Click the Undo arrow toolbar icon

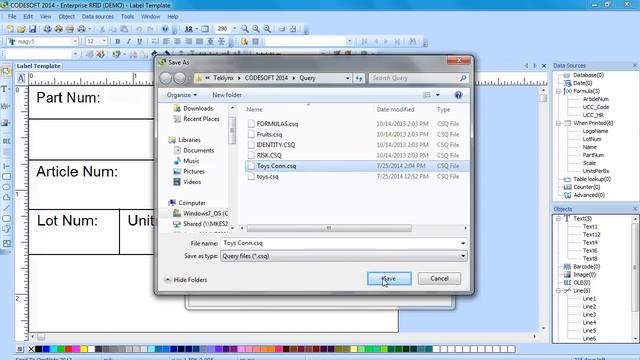point(139,29)
